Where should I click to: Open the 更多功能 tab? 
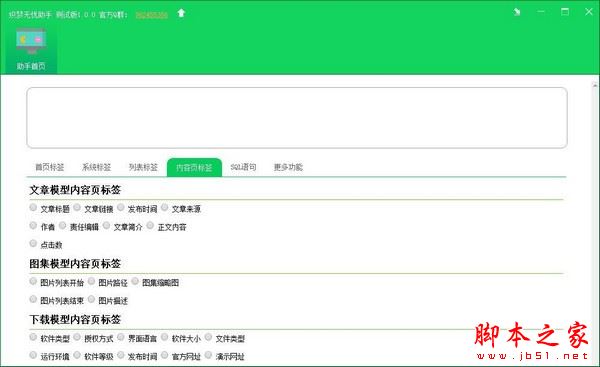pyautogui.click(x=288, y=167)
